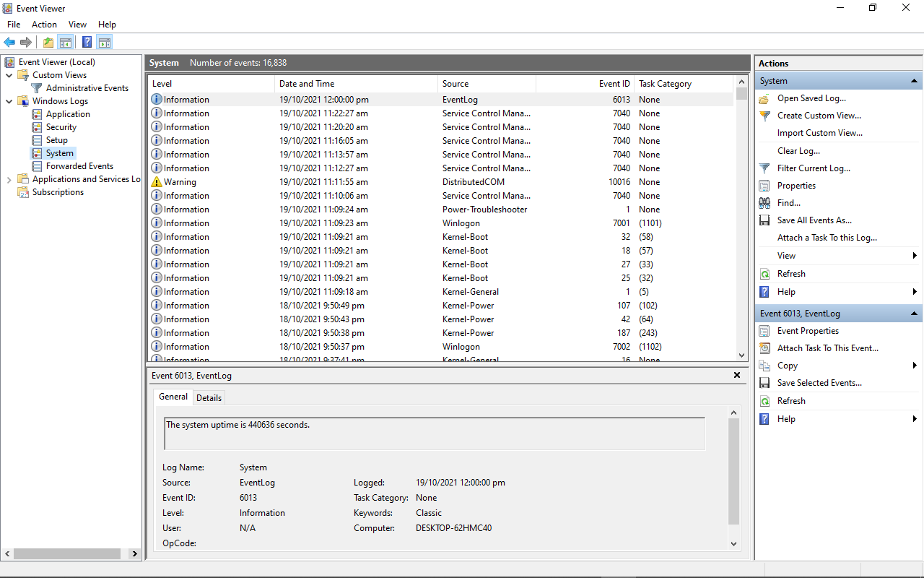Close the event preview pane
The width and height of the screenshot is (924, 578).
click(x=737, y=375)
